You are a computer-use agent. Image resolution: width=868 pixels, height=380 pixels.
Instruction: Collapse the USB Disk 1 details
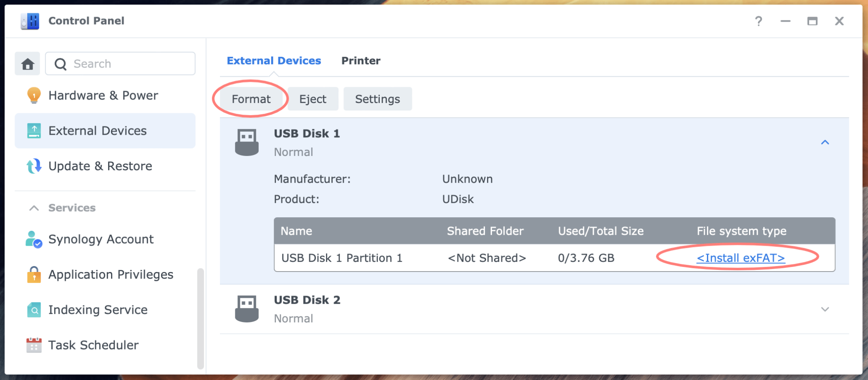[825, 142]
